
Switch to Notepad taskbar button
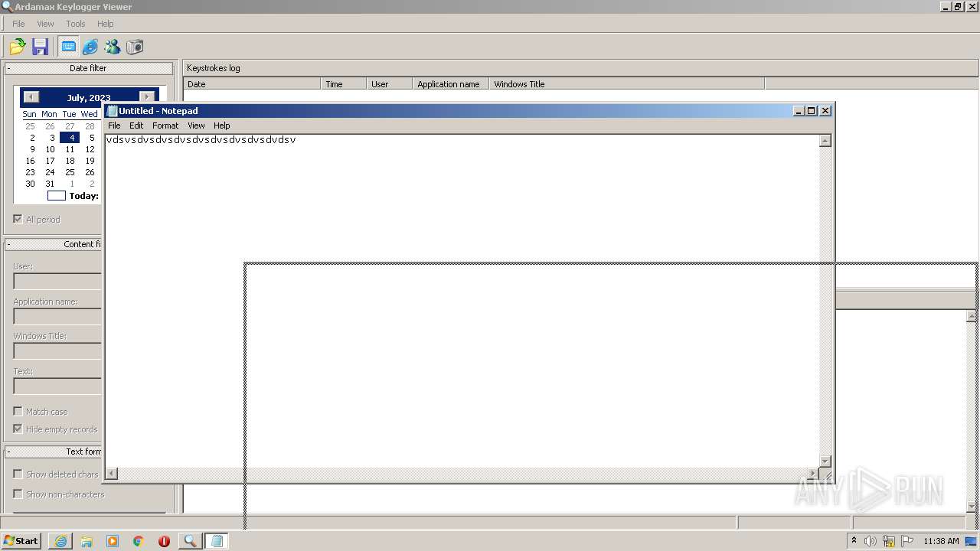pos(217,541)
